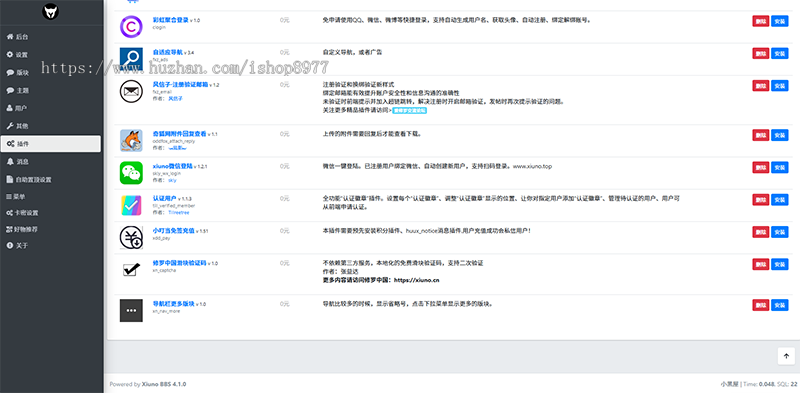This screenshot has height=393, width=800.
Task: Open the 奇狐网附件回复查看 title link
Action: click(x=179, y=134)
